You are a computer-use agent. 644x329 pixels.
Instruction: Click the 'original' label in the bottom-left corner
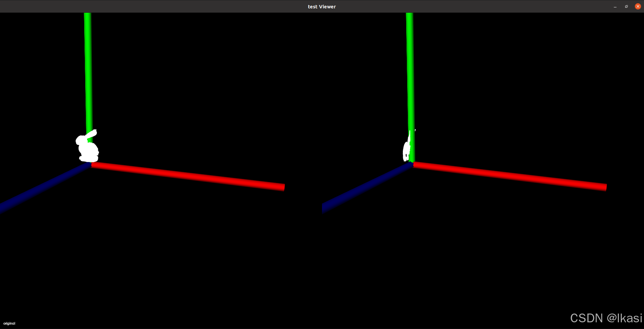click(x=9, y=323)
